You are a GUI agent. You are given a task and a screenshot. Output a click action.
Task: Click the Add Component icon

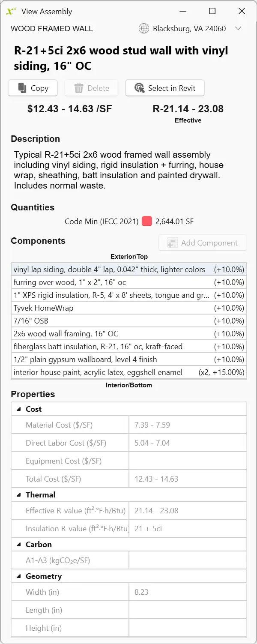(173, 243)
